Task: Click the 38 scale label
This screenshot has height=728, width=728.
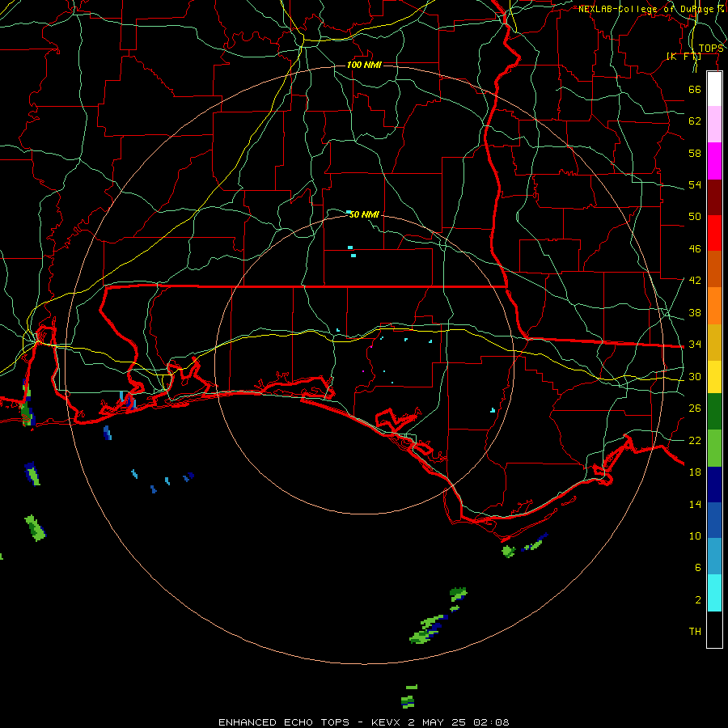Action: pyautogui.click(x=695, y=312)
